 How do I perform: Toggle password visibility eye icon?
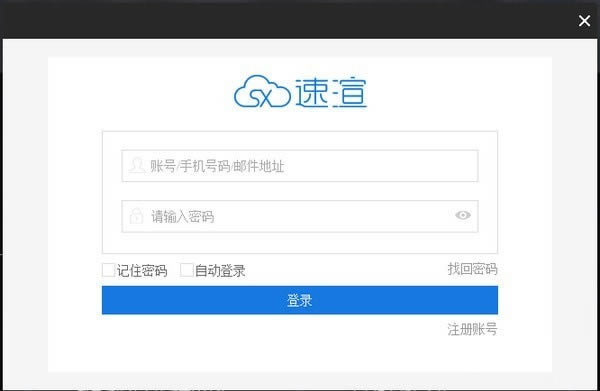coord(463,215)
